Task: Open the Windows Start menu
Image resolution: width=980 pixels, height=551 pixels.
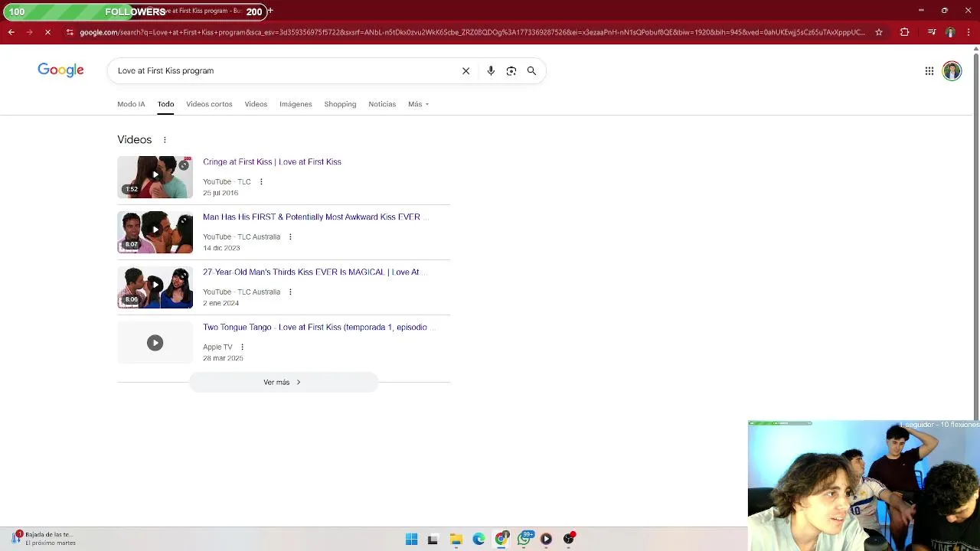Action: click(411, 539)
